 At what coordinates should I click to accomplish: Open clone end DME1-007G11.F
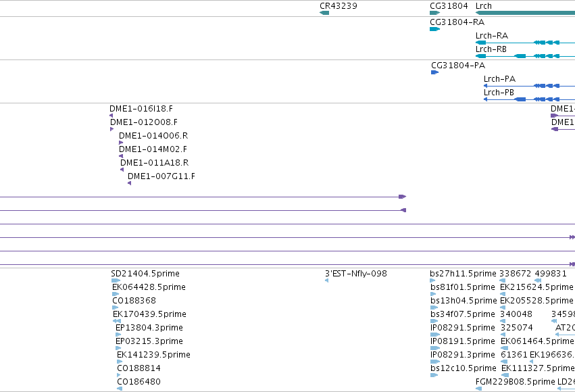(161, 176)
